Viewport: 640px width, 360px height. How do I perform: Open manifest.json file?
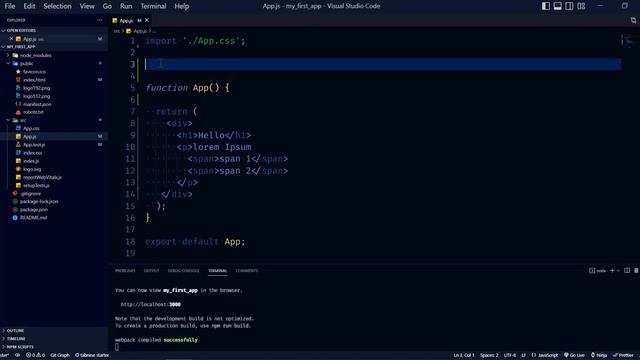pos(37,104)
